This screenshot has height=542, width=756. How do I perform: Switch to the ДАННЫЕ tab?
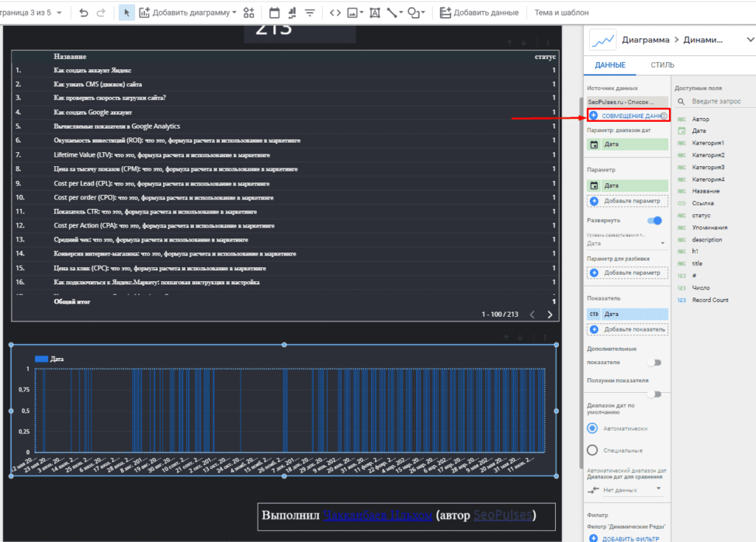click(610, 65)
